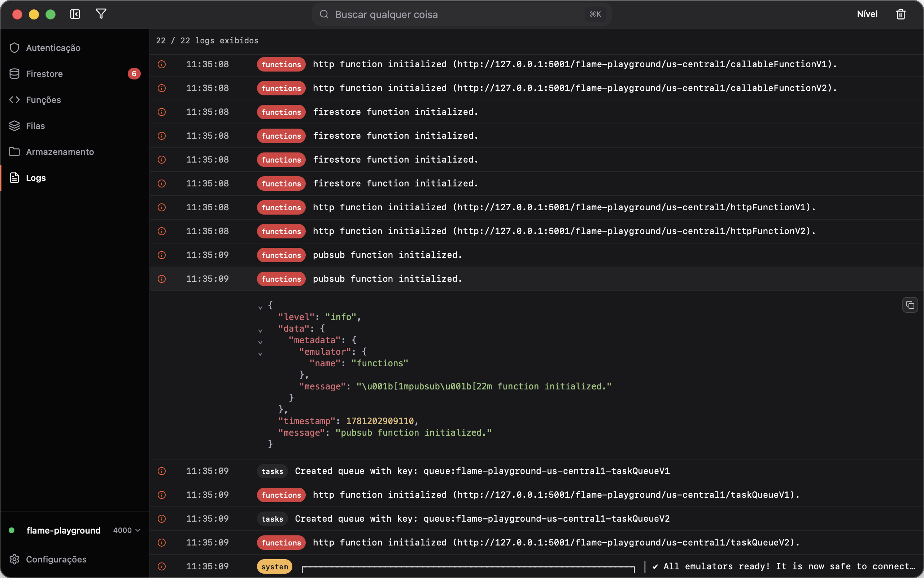Open the Firestore section
The height and width of the screenshot is (578, 924).
pos(75,74)
